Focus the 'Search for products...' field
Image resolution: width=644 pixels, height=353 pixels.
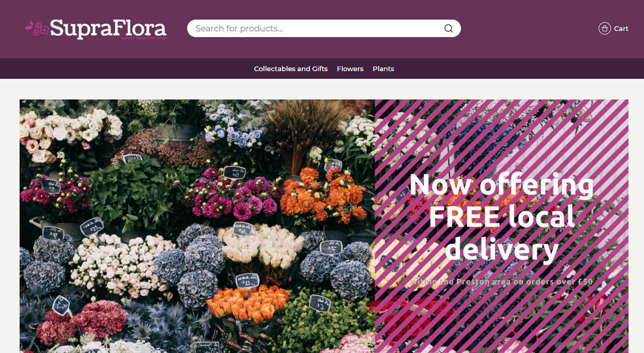324,28
